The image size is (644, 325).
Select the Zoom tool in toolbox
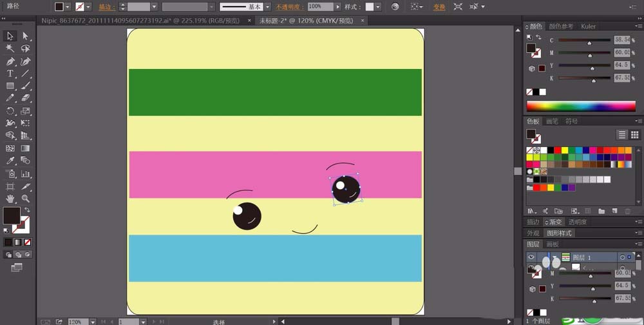(x=26, y=199)
